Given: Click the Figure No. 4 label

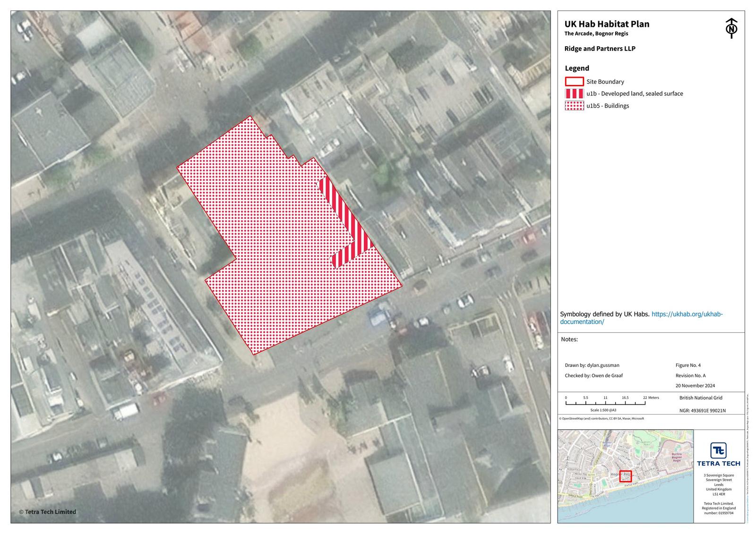Looking at the screenshot, I should [x=688, y=365].
